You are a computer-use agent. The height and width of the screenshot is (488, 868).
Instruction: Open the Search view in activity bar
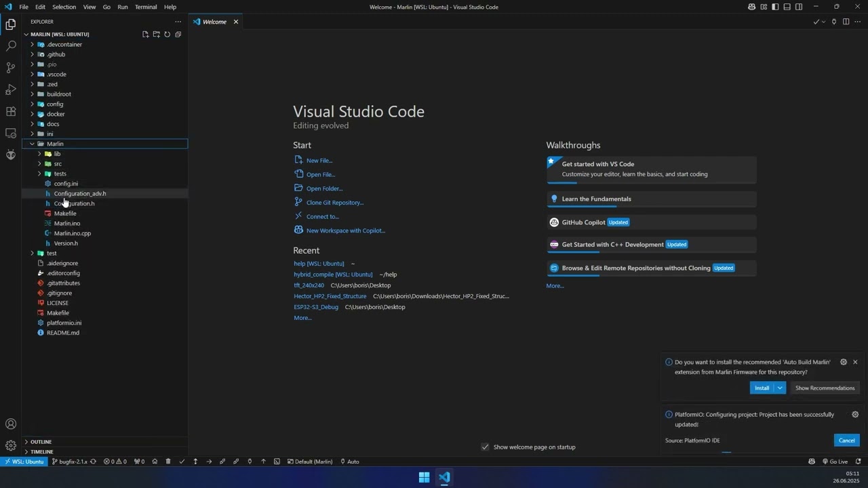pyautogui.click(x=11, y=46)
